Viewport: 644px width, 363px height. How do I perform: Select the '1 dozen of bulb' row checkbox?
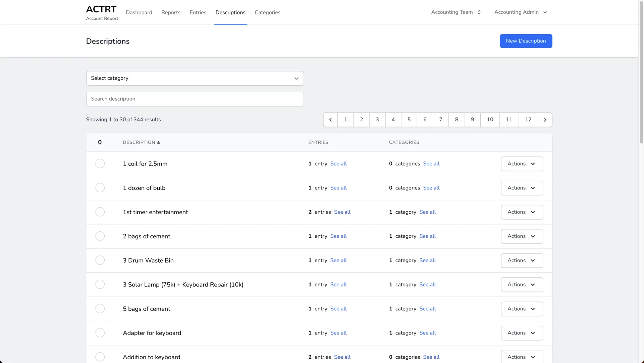pos(100,188)
